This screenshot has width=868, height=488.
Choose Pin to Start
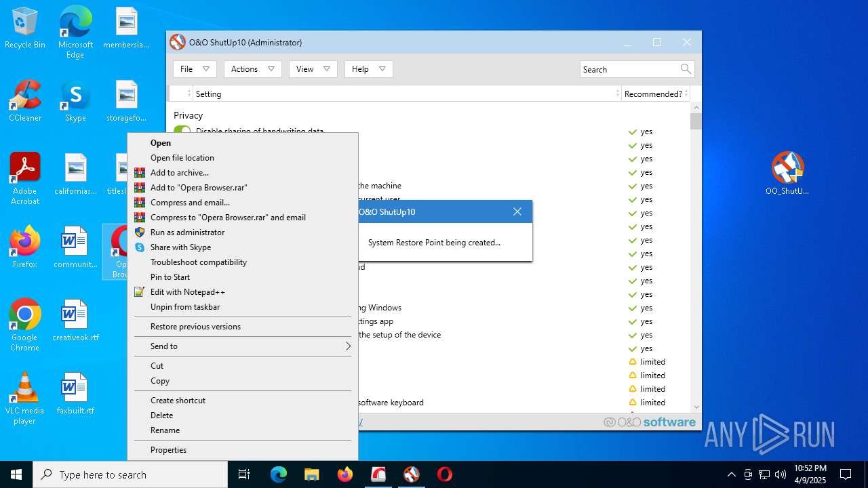[x=243, y=277]
